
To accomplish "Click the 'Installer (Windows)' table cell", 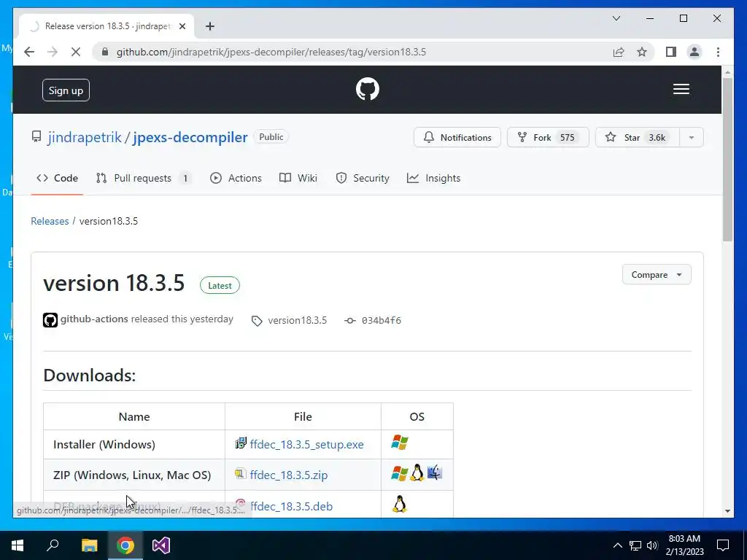I will tap(134, 444).
